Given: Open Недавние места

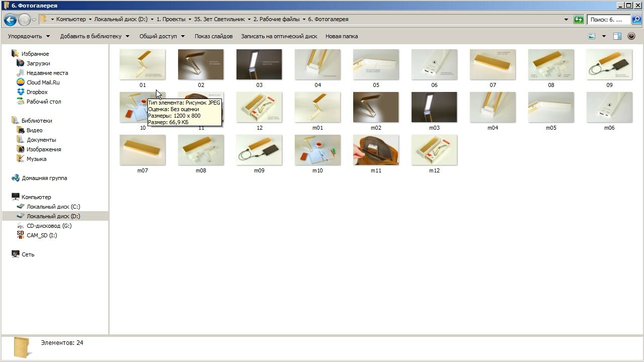Looking at the screenshot, I should point(47,73).
